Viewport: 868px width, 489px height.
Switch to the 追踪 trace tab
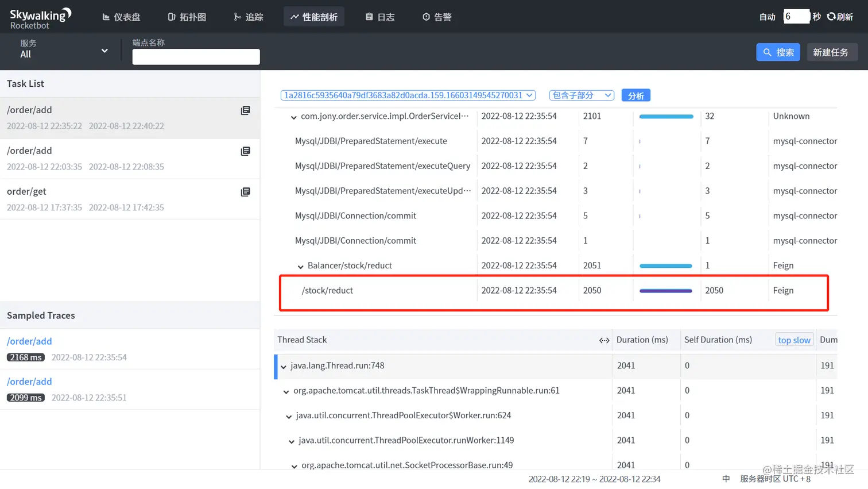pyautogui.click(x=249, y=17)
